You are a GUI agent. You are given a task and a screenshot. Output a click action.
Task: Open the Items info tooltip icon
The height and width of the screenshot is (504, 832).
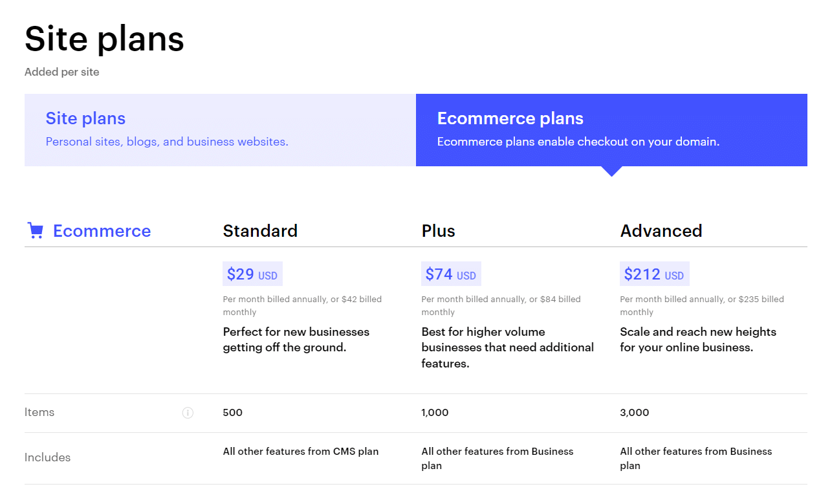[x=188, y=412]
